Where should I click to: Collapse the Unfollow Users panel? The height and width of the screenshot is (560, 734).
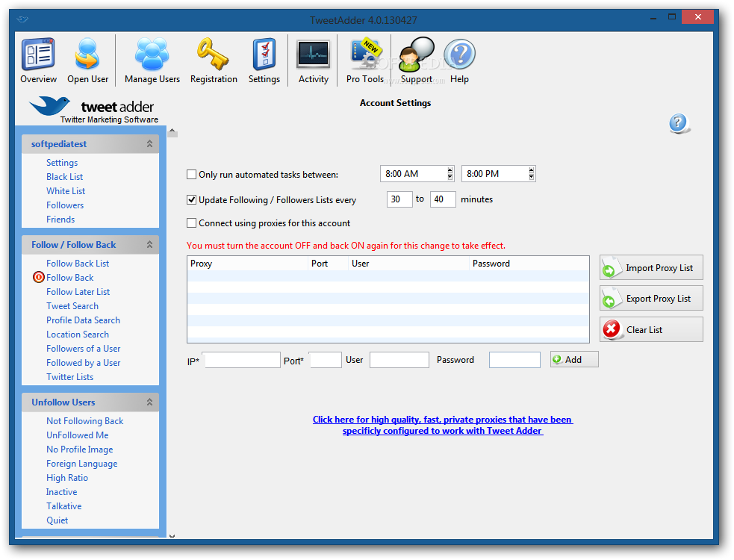point(149,402)
